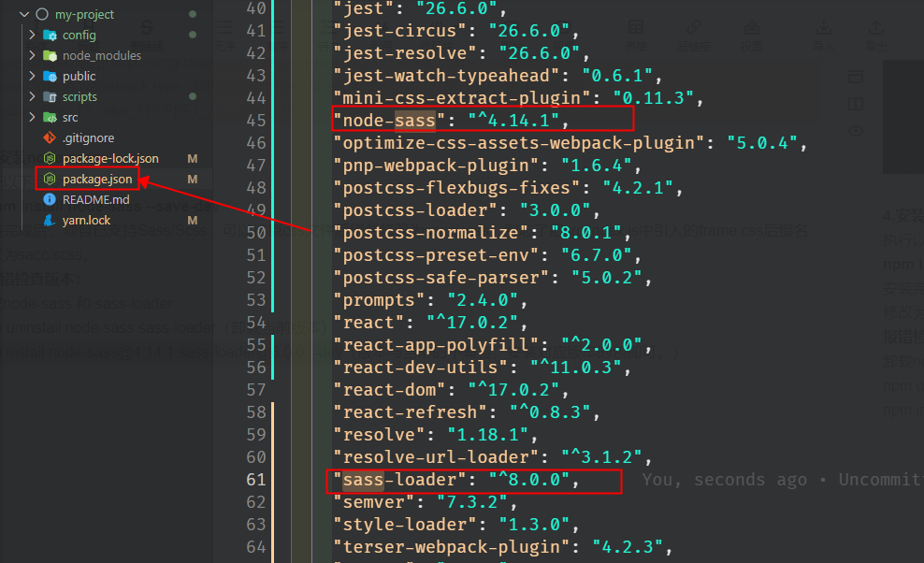
Task: Click the yarn icon of yarn.lock
Action: click(x=50, y=220)
